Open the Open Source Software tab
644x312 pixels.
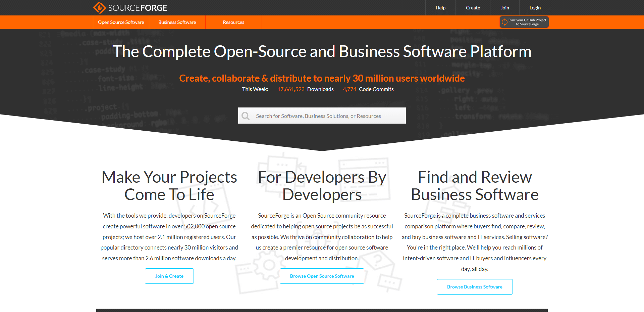[121, 22]
